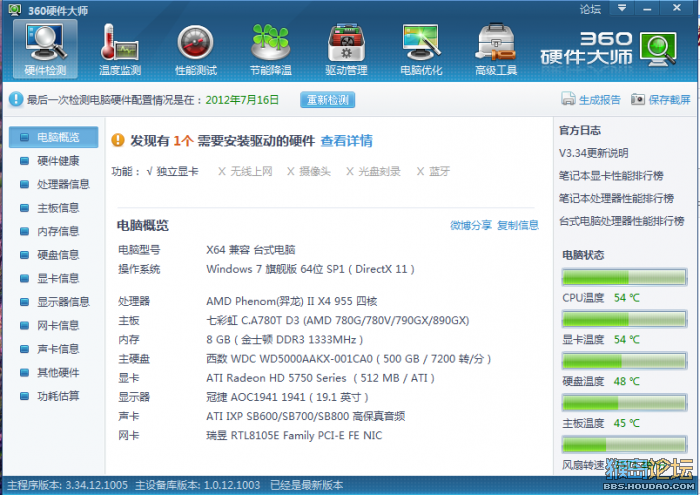Image resolution: width=700 pixels, height=495 pixels.
Task: Click 查看详情 to view driver details
Action: click(x=346, y=141)
